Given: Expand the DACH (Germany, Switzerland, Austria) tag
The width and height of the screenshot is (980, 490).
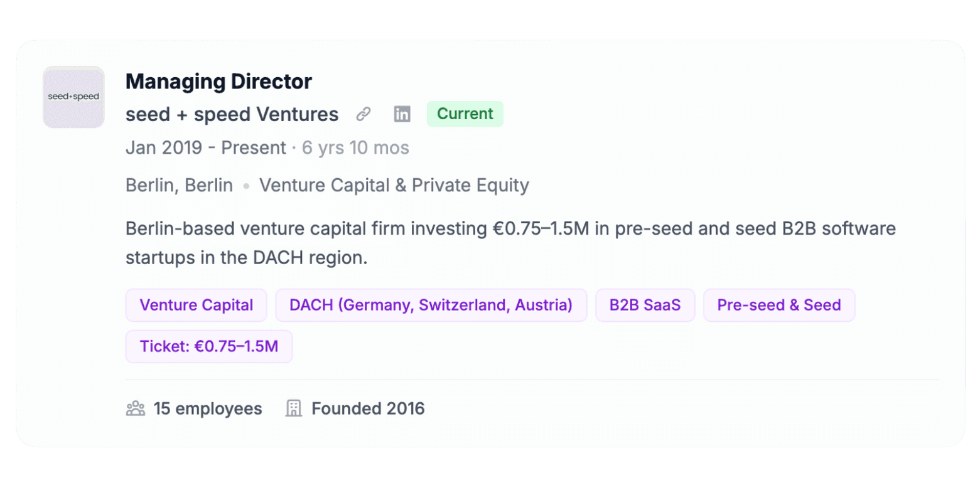Looking at the screenshot, I should click(431, 305).
